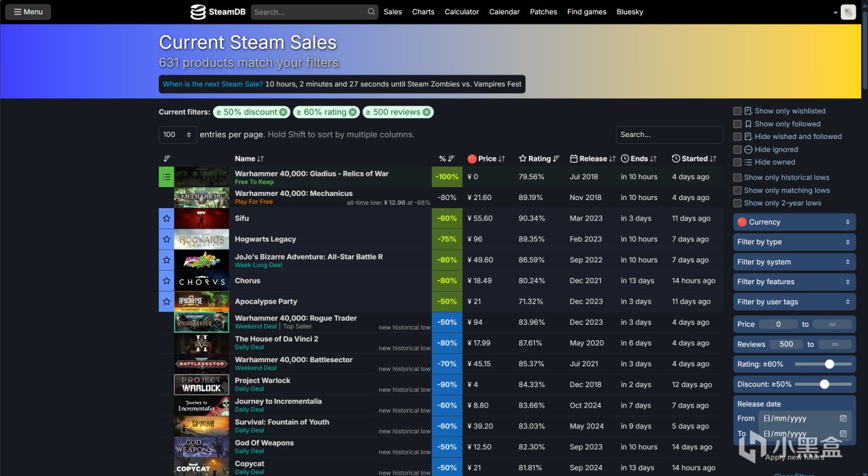868x476 pixels.
Task: Open the user avatar in top right
Action: tap(848, 12)
